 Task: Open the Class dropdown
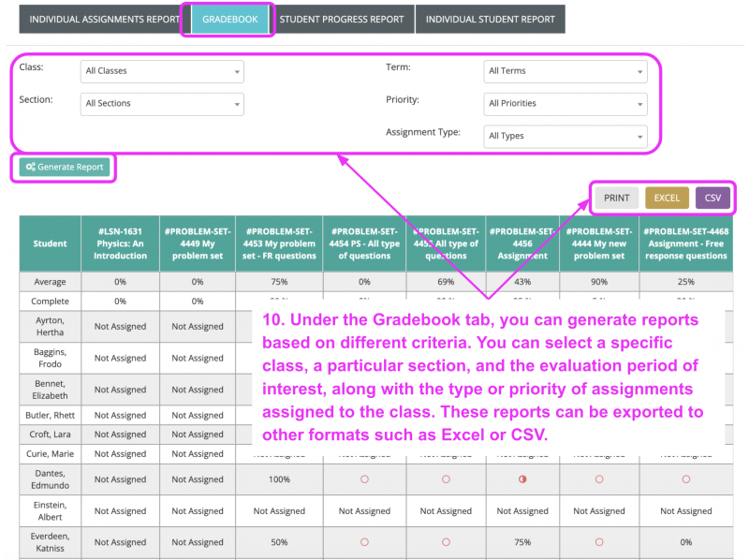point(162,71)
